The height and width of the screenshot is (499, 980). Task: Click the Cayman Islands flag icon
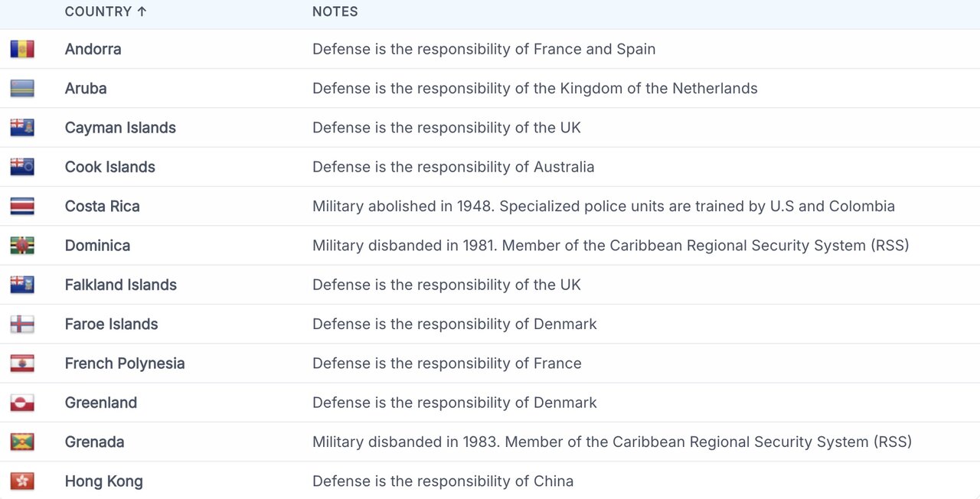click(x=22, y=128)
